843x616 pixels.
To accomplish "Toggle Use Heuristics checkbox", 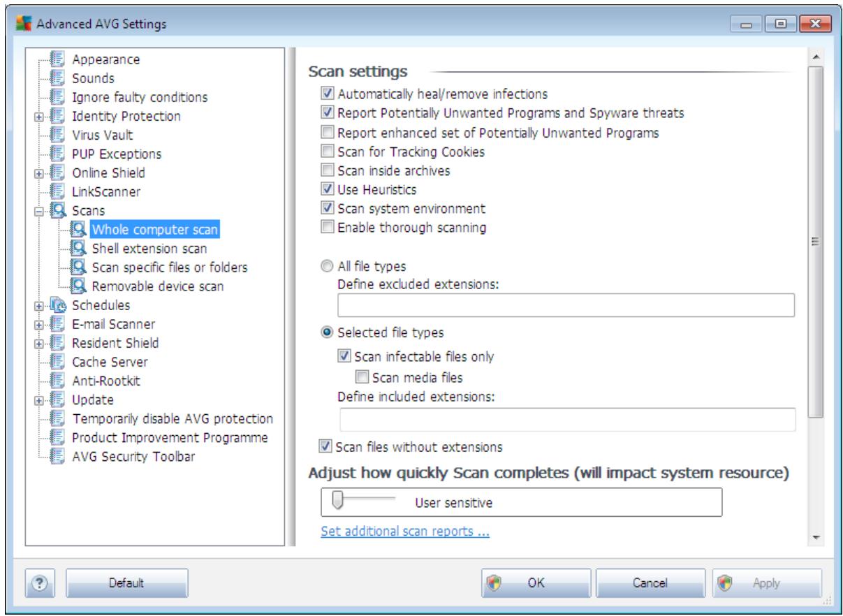I will click(x=326, y=189).
